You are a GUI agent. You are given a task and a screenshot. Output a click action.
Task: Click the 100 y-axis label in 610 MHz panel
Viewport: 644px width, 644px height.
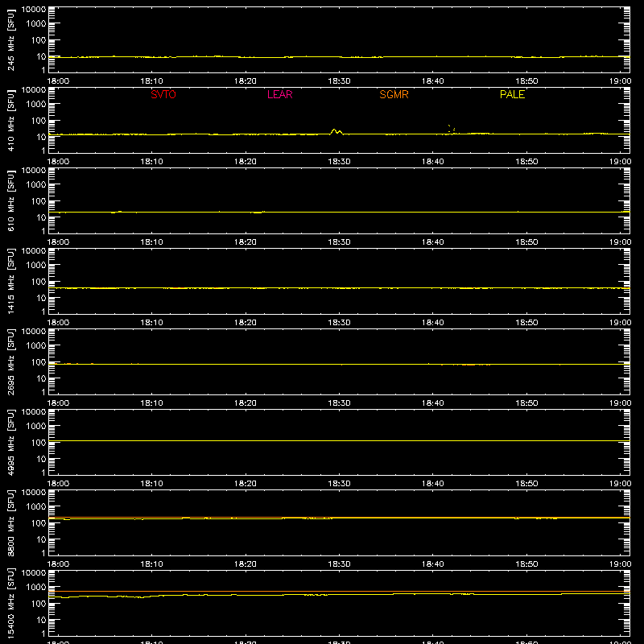(x=39, y=200)
